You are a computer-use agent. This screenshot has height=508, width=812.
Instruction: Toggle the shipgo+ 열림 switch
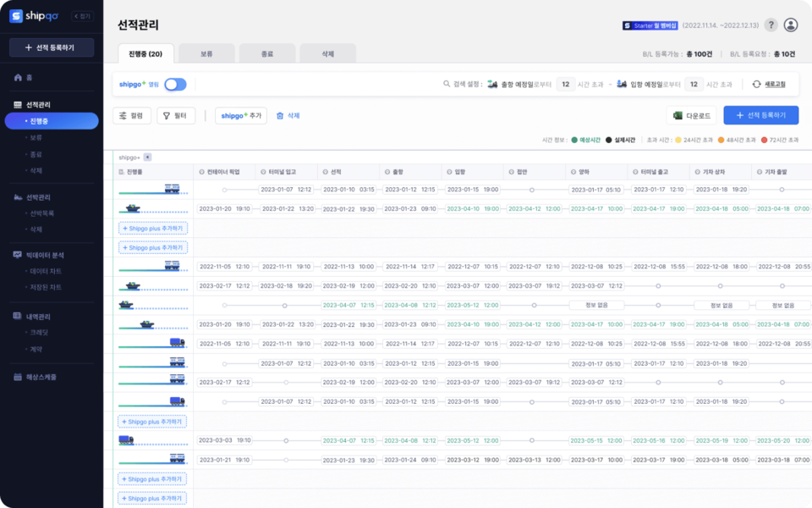tap(175, 85)
